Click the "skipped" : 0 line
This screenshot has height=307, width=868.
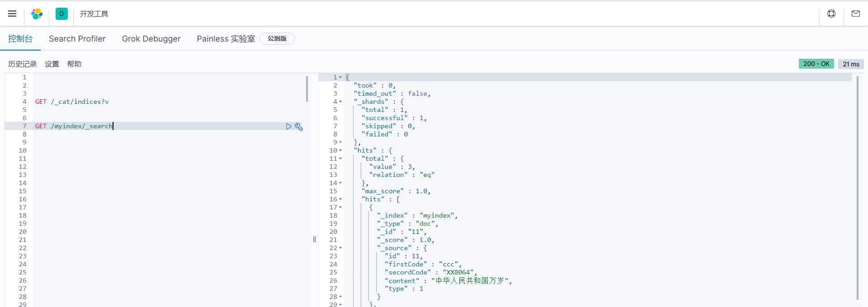click(x=388, y=126)
